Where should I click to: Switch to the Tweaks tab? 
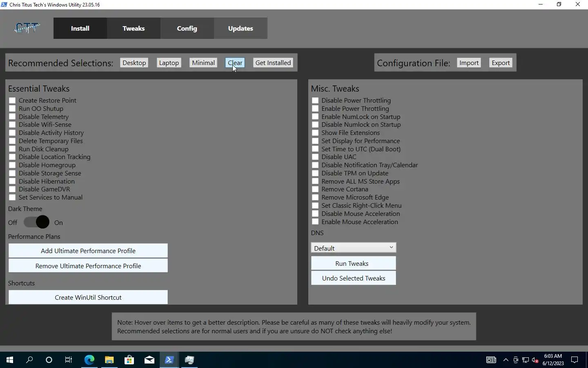[134, 28]
